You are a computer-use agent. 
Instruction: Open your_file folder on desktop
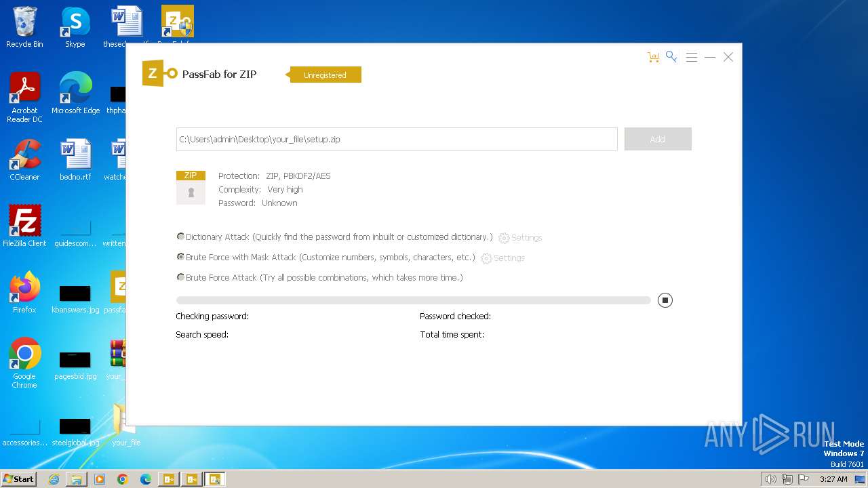(x=126, y=426)
